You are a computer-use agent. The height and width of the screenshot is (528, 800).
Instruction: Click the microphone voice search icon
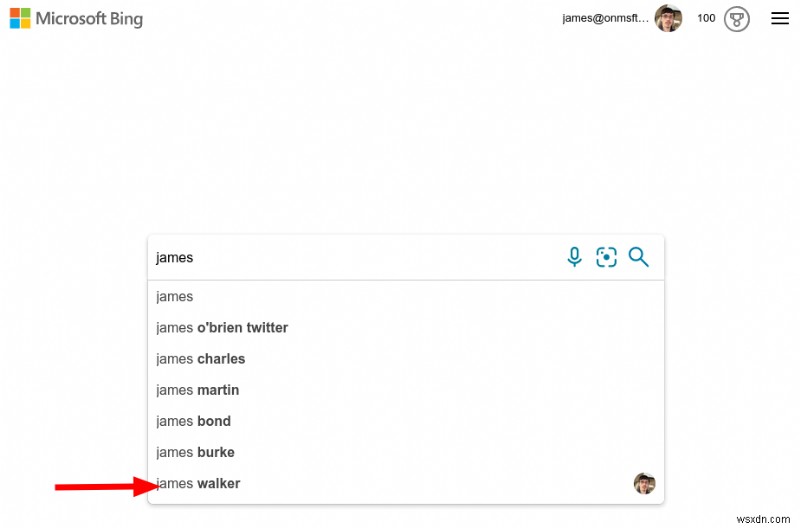coord(574,257)
